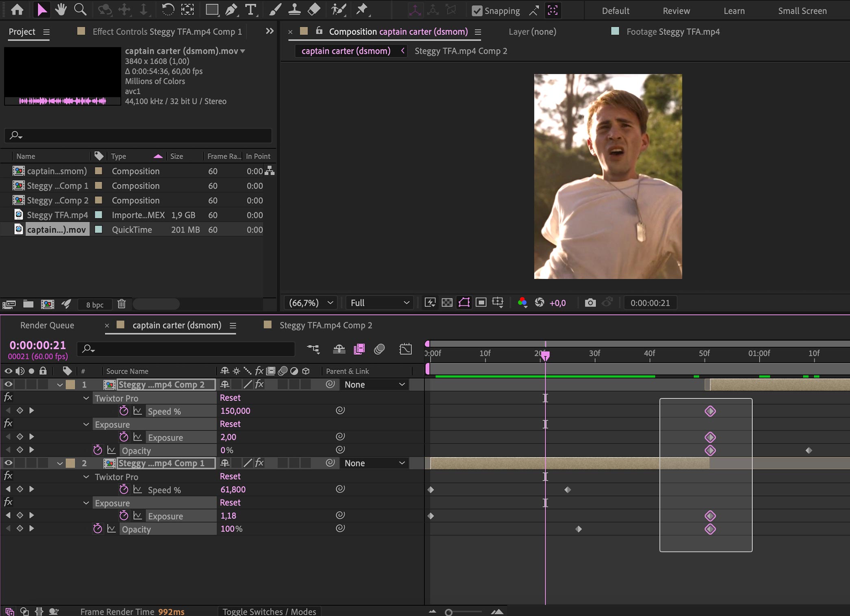The image size is (850, 616).
Task: Select the Hand tool
Action: pyautogui.click(x=61, y=9)
